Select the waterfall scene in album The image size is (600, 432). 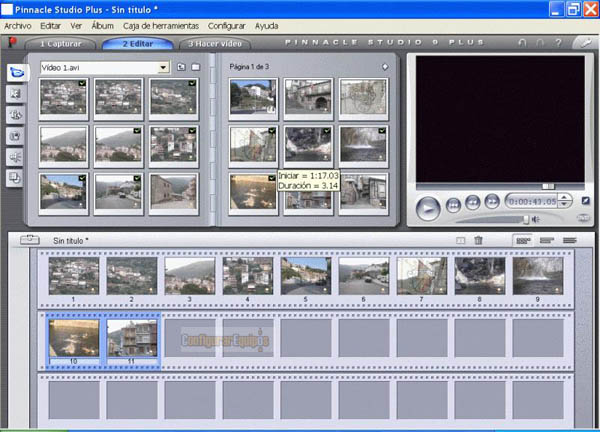pyautogui.click(x=363, y=145)
